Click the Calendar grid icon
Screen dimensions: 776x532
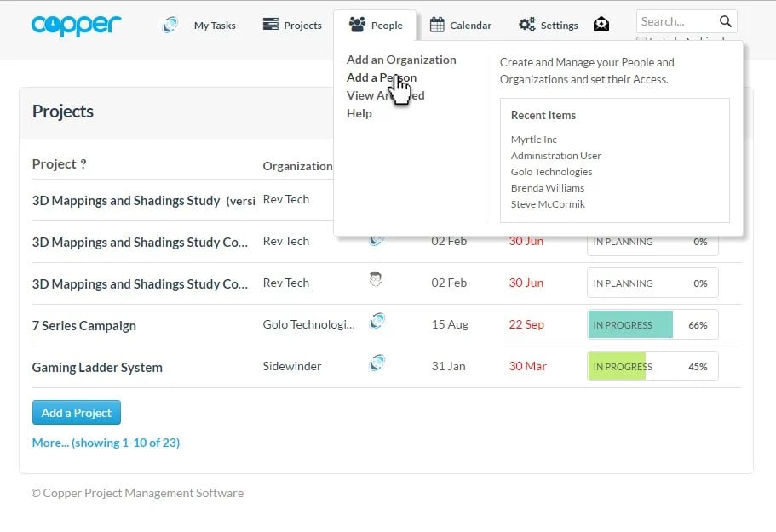(x=437, y=25)
